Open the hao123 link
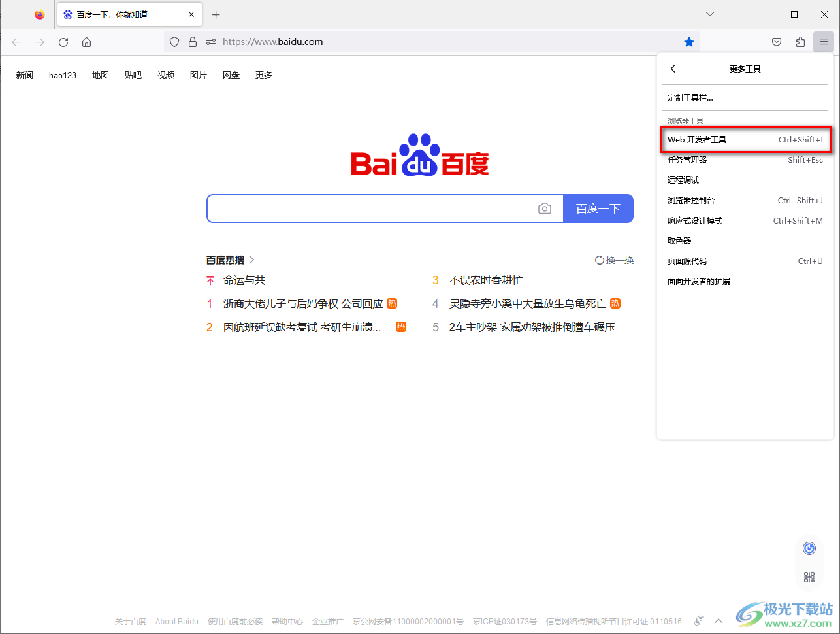This screenshot has width=840, height=634. pyautogui.click(x=63, y=75)
